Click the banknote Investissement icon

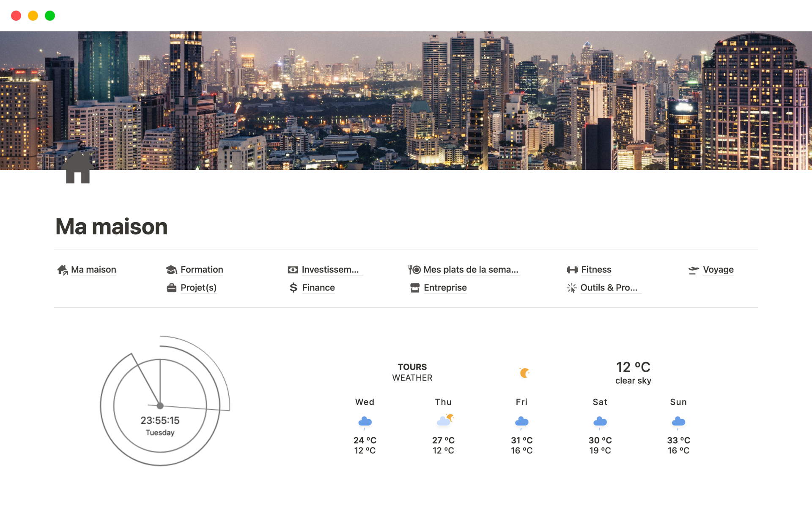pyautogui.click(x=293, y=270)
